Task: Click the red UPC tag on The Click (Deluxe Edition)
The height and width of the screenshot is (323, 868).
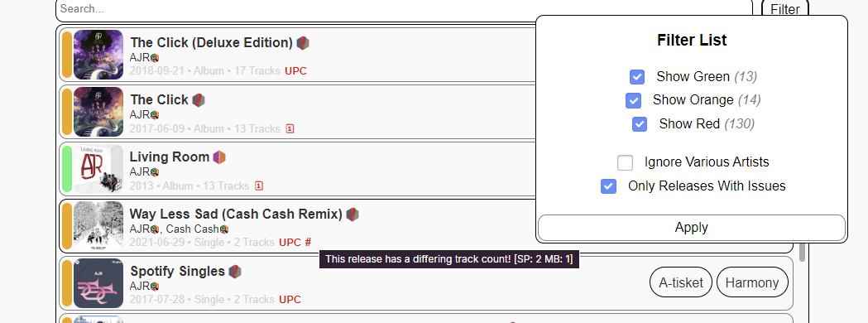Action: [295, 71]
